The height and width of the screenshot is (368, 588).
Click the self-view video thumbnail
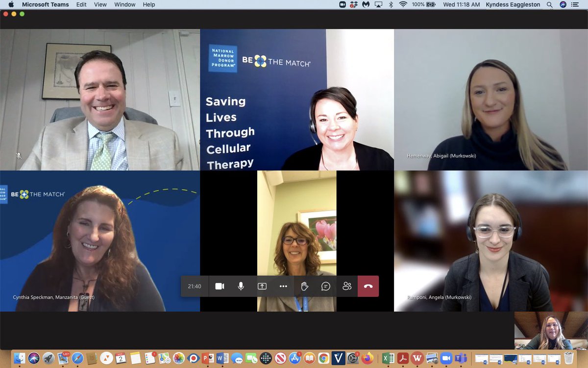[x=551, y=330]
